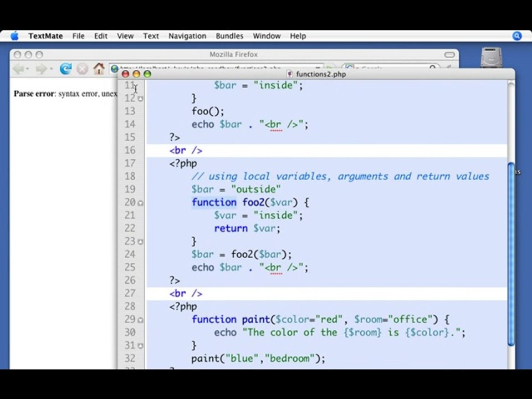Open the File menu

click(x=78, y=36)
